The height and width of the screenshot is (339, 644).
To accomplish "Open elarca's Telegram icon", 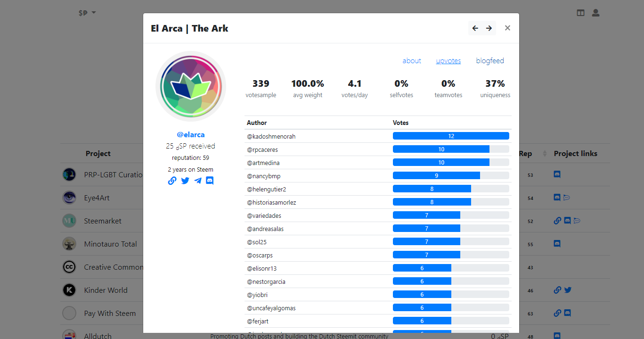I will 198,181.
